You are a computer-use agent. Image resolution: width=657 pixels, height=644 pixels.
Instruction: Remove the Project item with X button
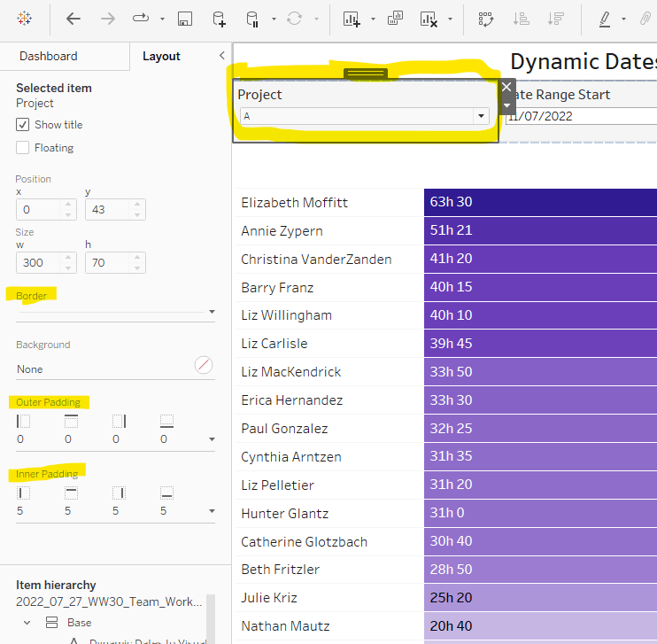pyautogui.click(x=506, y=87)
